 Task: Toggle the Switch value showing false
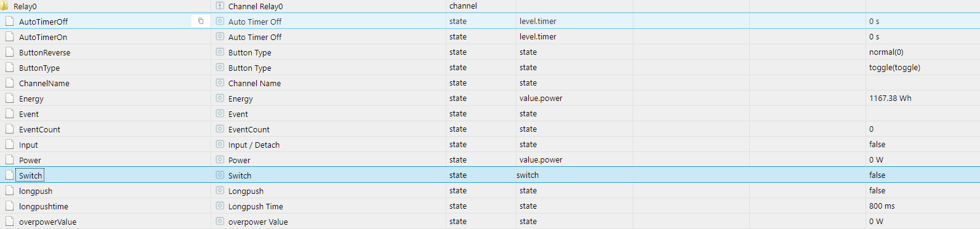click(877, 175)
